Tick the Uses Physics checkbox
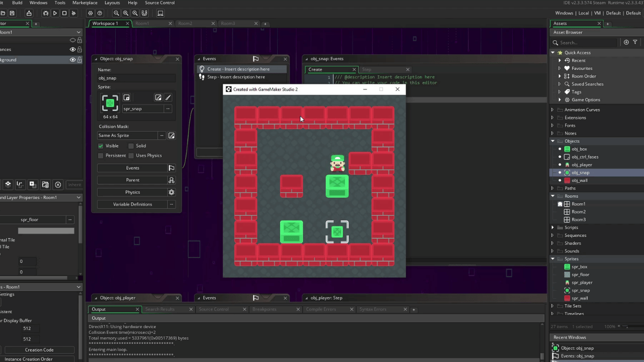This screenshot has width=644, height=362. coord(131,155)
